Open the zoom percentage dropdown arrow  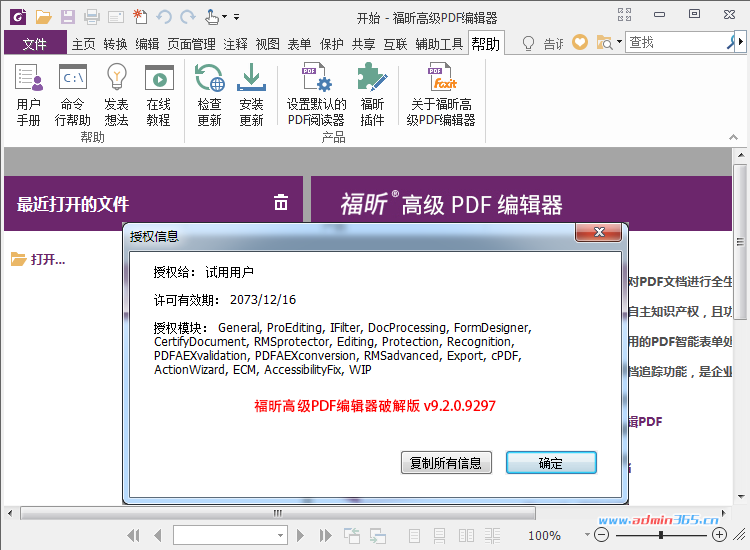(587, 535)
